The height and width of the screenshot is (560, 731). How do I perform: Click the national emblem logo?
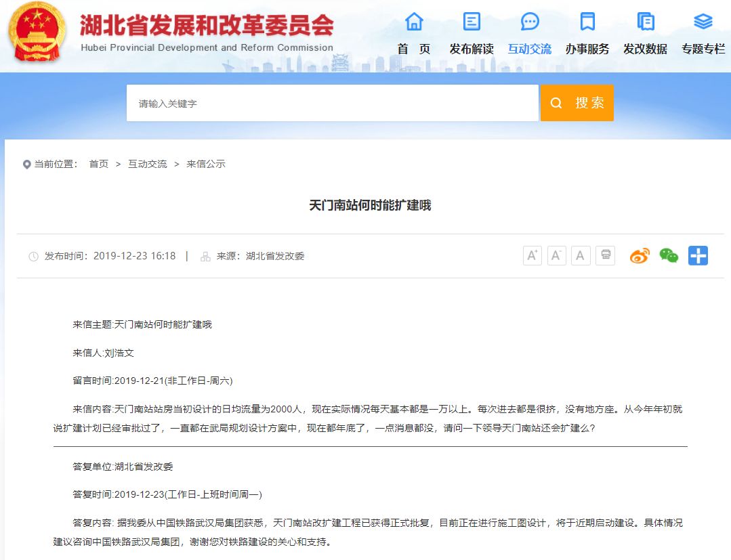pyautogui.click(x=37, y=32)
